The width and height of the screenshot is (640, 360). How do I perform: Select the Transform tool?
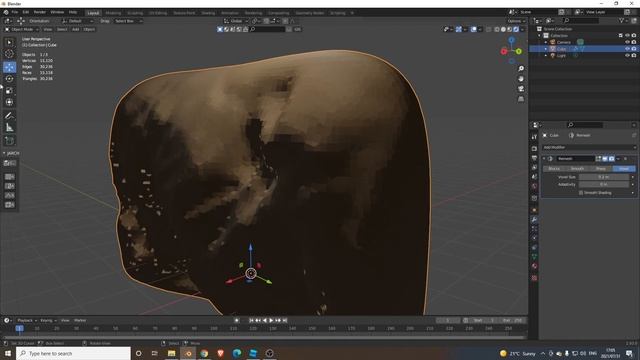(x=9, y=102)
